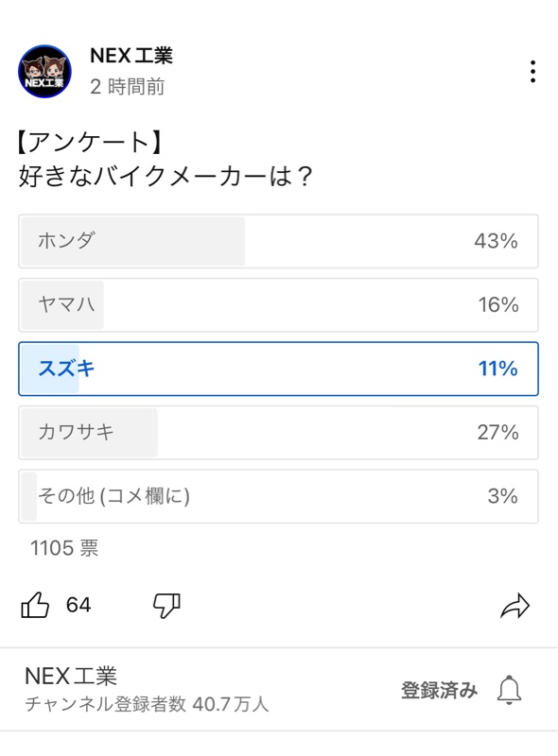
Task: Tap the 2 時間前 timestamp
Action: (x=128, y=87)
